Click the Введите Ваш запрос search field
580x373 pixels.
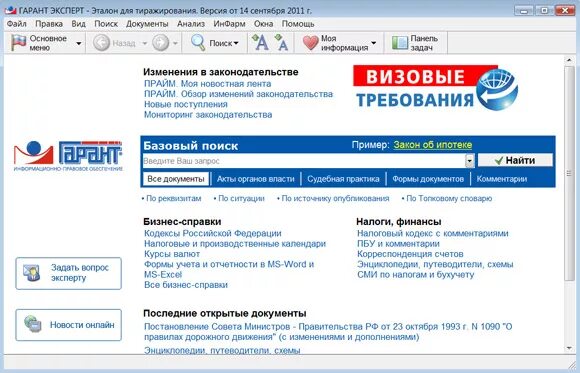coord(304,161)
